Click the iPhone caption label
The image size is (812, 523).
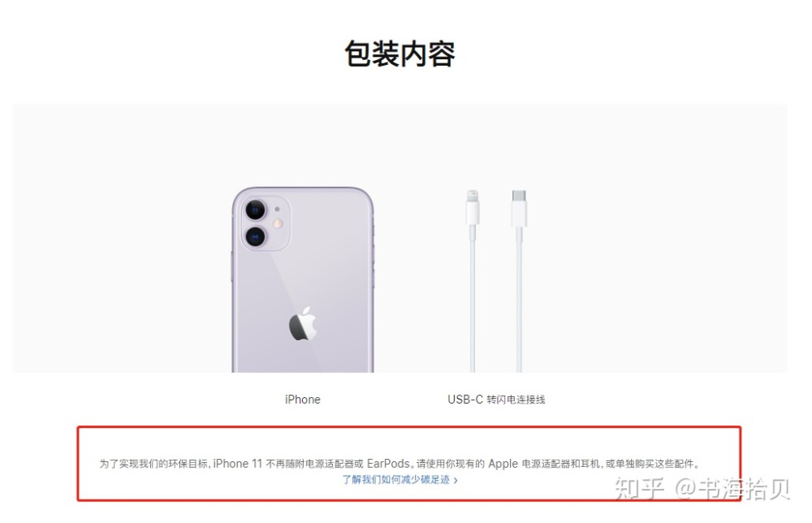(302, 400)
